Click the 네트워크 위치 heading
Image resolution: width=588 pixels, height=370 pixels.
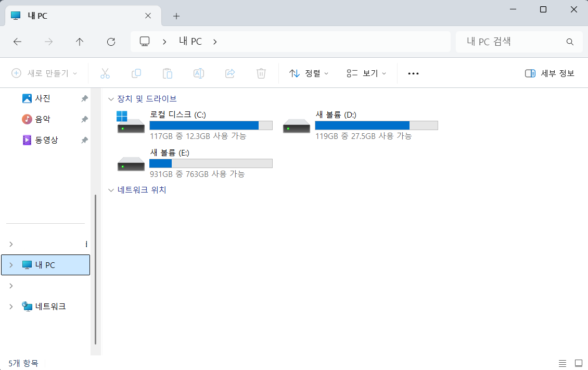[142, 190]
